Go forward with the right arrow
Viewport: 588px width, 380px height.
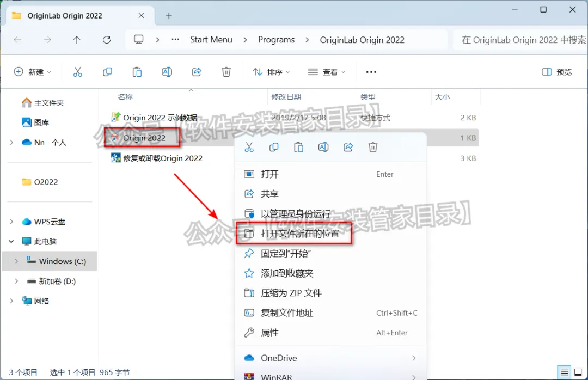[47, 40]
